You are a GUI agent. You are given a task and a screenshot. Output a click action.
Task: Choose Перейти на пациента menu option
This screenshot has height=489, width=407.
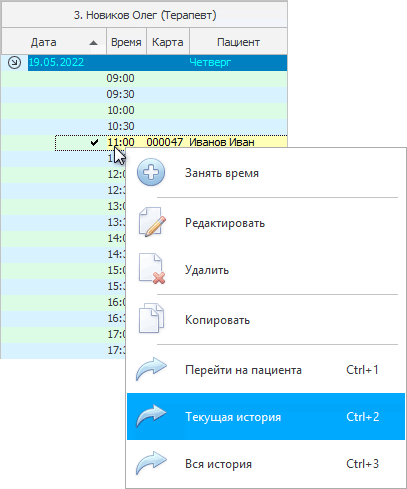[x=266, y=369]
